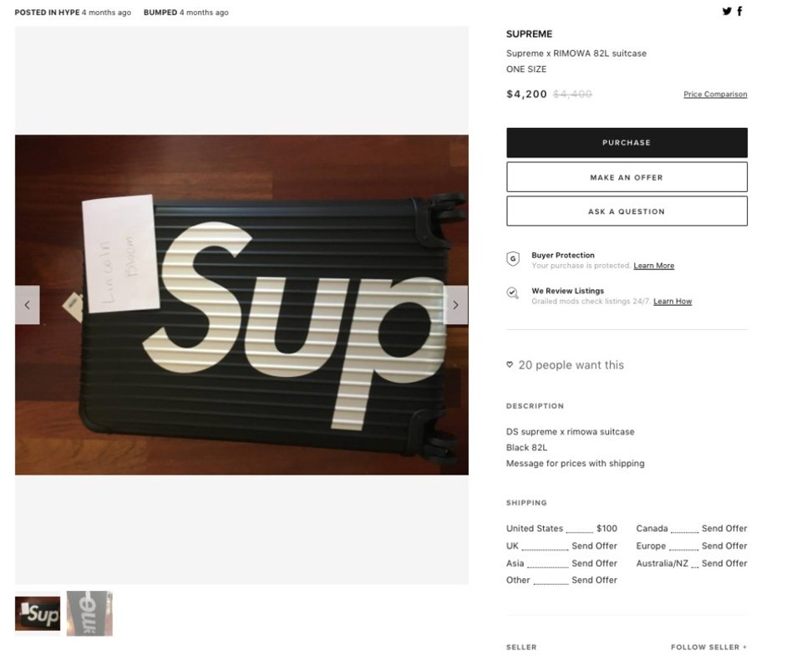This screenshot has width=812, height=656.
Task: Click the Buyer Protection shield icon
Action: point(513,258)
